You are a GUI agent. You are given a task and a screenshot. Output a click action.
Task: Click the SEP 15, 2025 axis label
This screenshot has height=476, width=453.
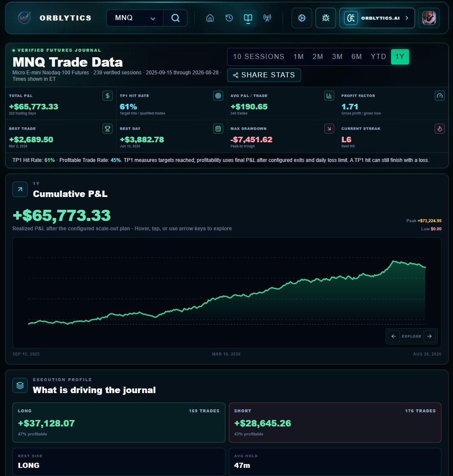click(x=26, y=354)
